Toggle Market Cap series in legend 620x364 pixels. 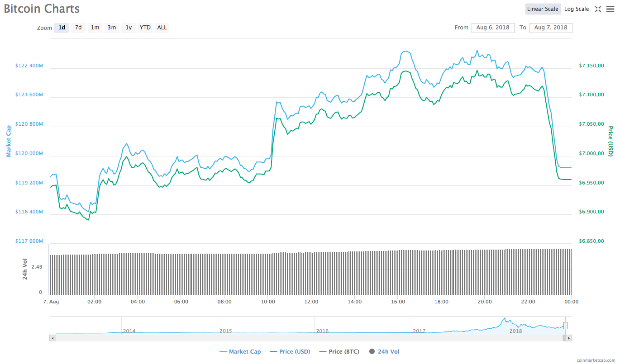pos(240,352)
